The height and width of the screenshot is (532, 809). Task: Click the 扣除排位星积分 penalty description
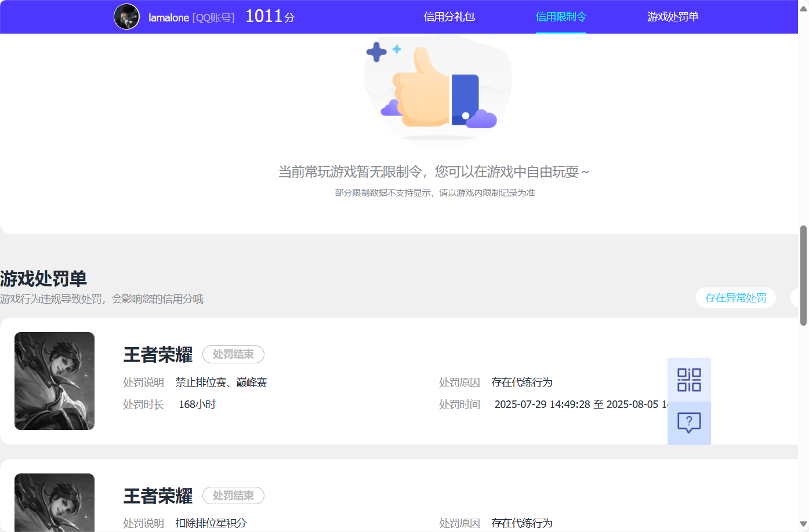coord(211,523)
